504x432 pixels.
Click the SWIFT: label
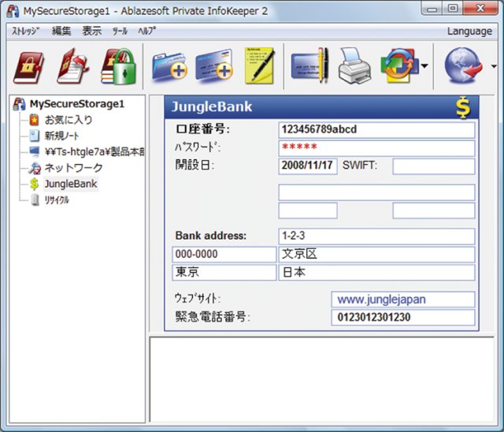coord(359,166)
